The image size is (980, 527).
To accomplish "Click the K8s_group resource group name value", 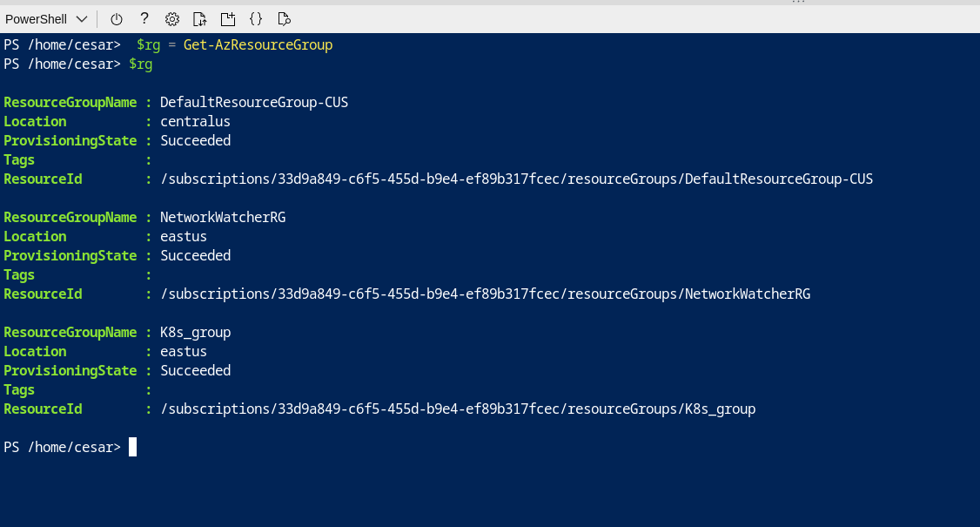I will click(x=195, y=332).
